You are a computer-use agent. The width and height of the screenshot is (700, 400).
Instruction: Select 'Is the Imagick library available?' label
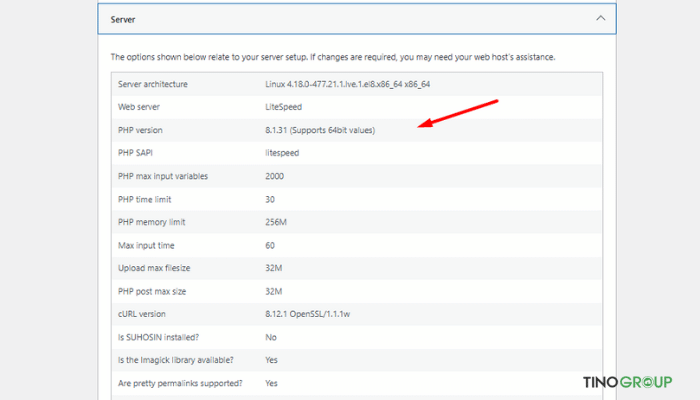[x=175, y=360]
